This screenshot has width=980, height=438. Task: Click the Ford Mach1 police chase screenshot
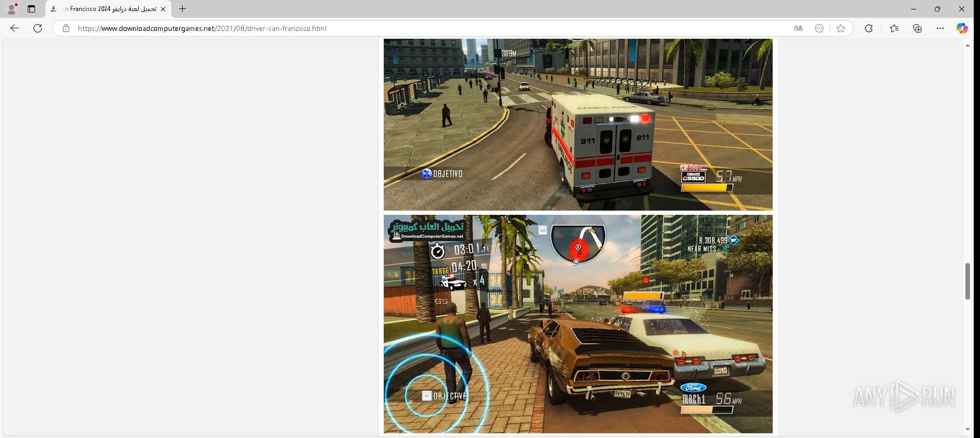[x=578, y=324]
